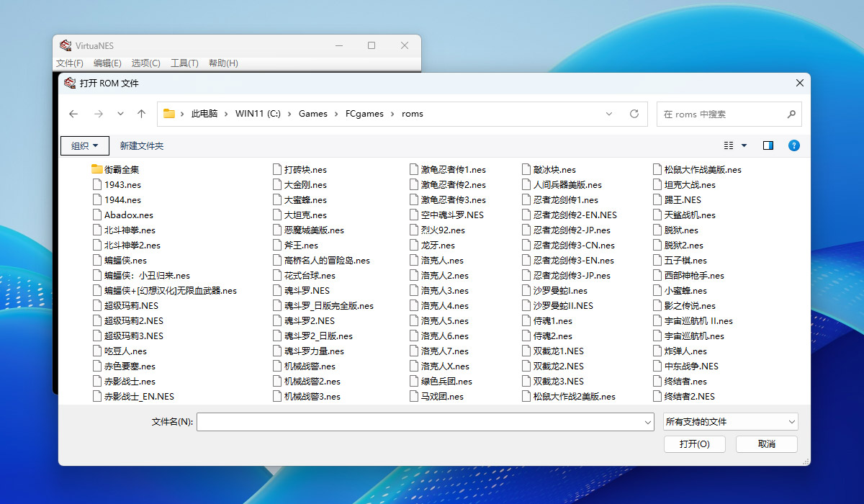Image resolution: width=864 pixels, height=504 pixels.
Task: Click the view layout icon
Action: (x=729, y=145)
